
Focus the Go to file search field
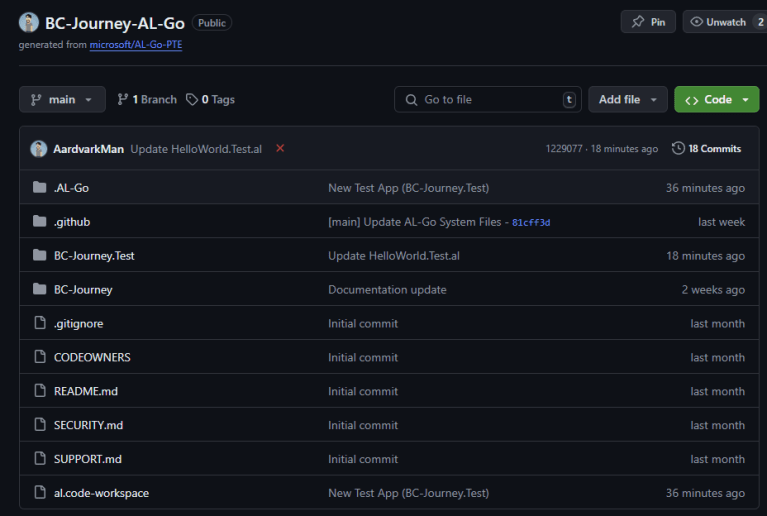point(488,100)
